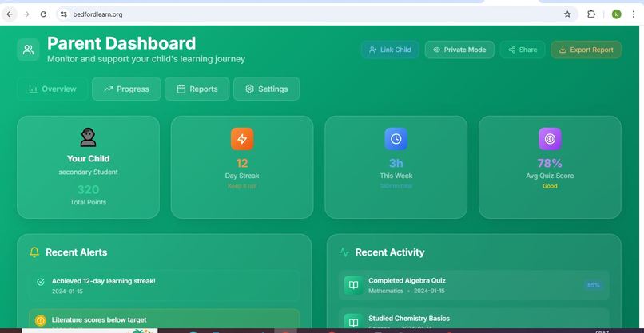Click the Parent Dashboard people icon

28,50
